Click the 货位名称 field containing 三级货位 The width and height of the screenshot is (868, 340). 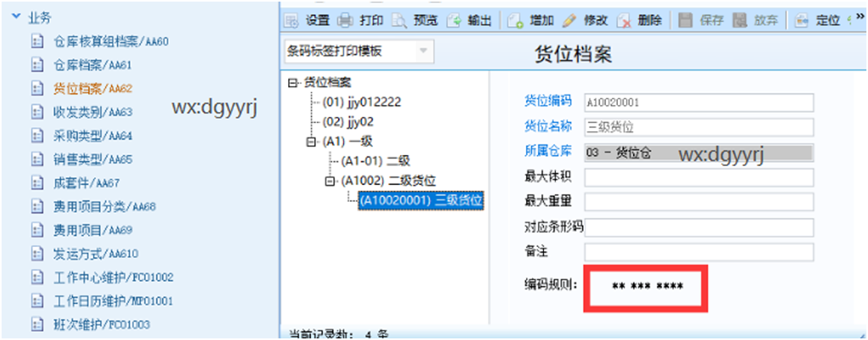699,127
